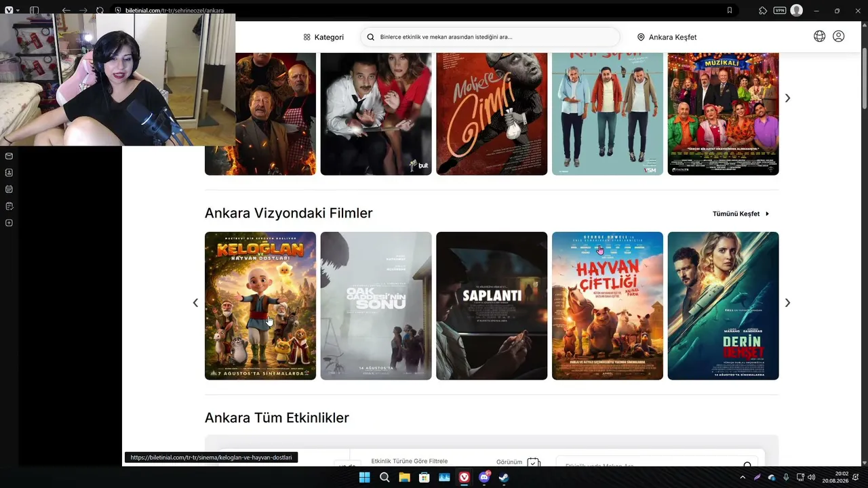Show next films in Vizyondaki Filmler carousel

[x=787, y=303]
